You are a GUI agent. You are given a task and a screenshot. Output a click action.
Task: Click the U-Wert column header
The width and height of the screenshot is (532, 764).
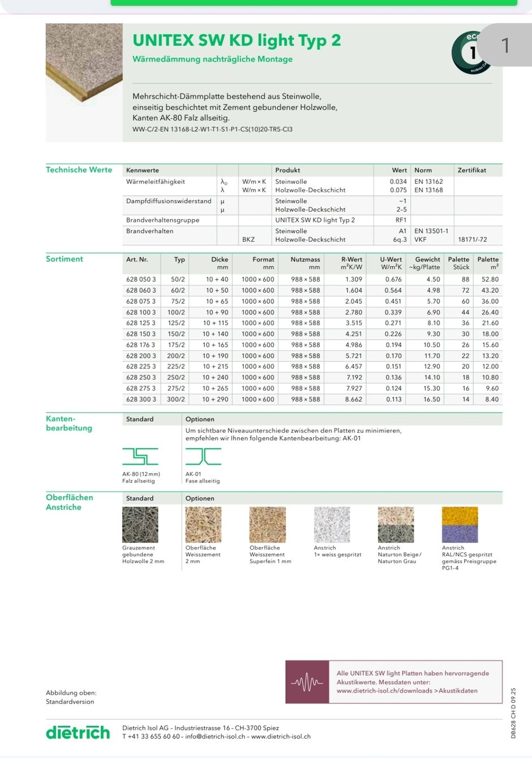pyautogui.click(x=391, y=259)
